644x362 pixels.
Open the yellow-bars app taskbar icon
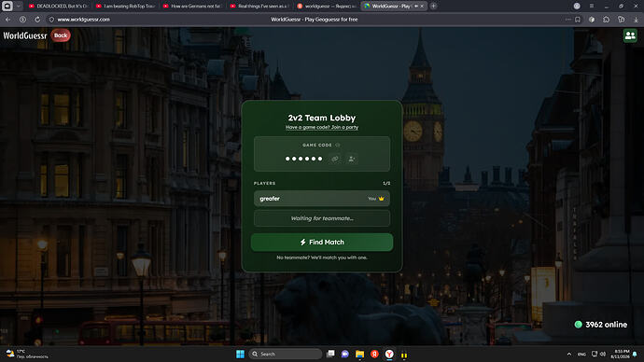[x=404, y=355]
